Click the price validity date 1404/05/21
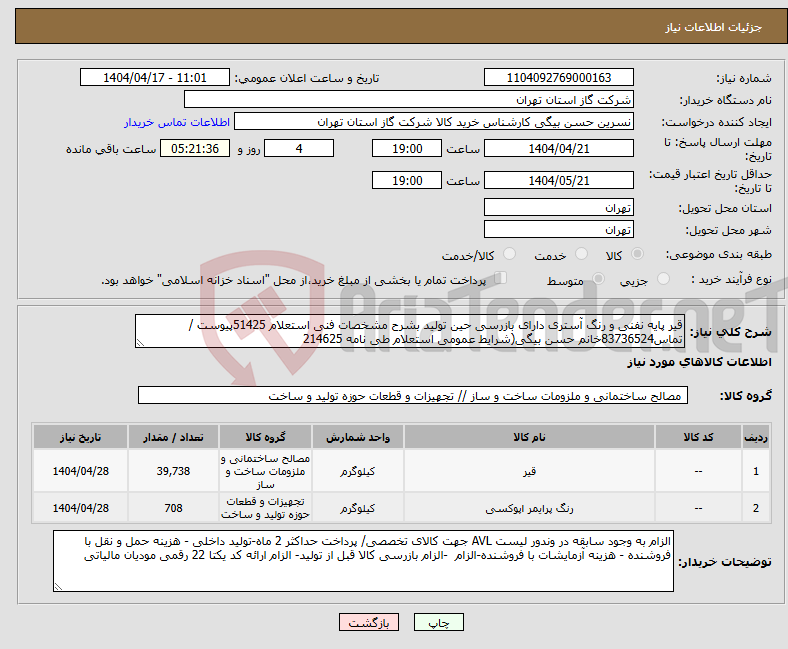The width and height of the screenshot is (788, 649). [558, 180]
